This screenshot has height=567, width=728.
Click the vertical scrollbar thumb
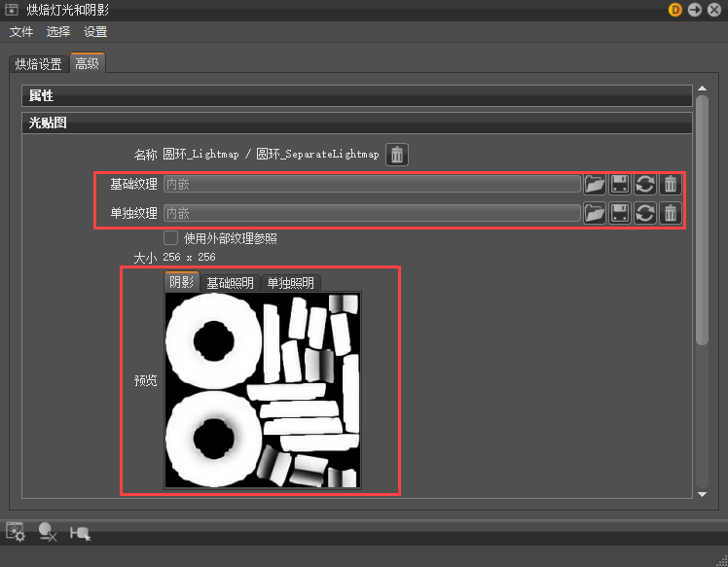click(x=702, y=220)
